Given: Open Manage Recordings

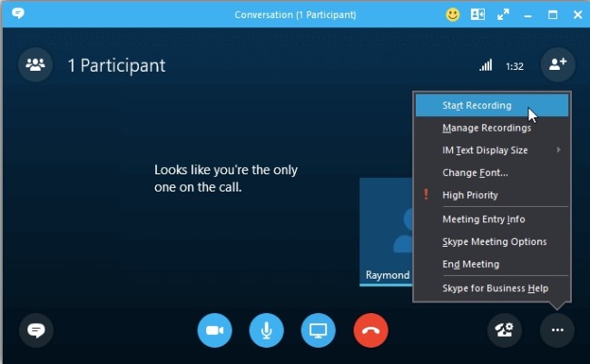Looking at the screenshot, I should coord(492,128).
